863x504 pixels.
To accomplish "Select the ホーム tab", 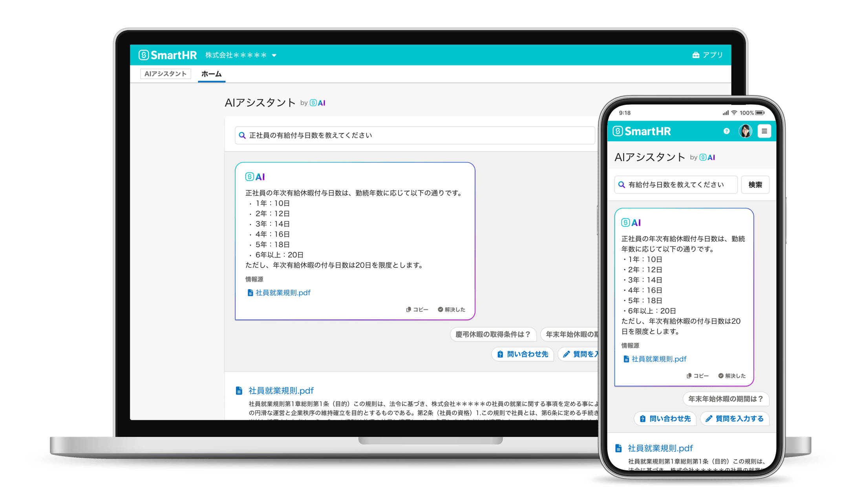I will tap(211, 74).
